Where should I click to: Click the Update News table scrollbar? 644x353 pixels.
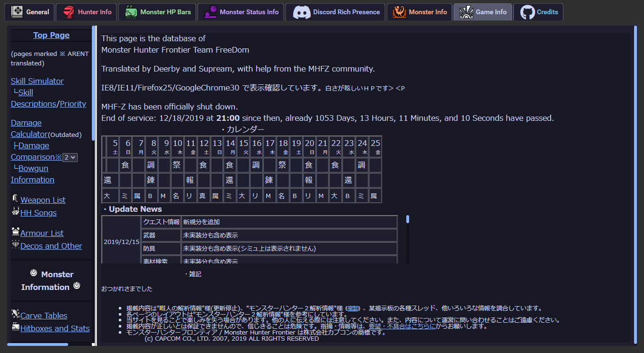coord(408,219)
